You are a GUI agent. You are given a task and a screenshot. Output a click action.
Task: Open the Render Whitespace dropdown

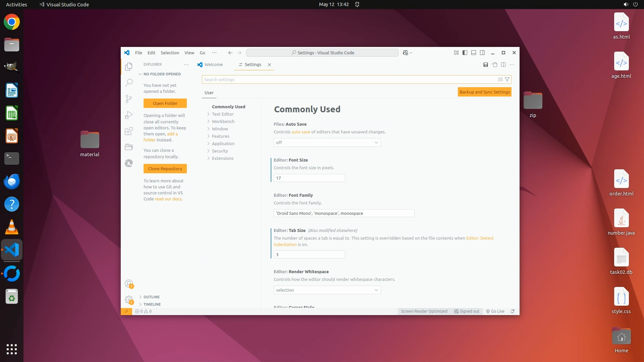pyautogui.click(x=327, y=290)
